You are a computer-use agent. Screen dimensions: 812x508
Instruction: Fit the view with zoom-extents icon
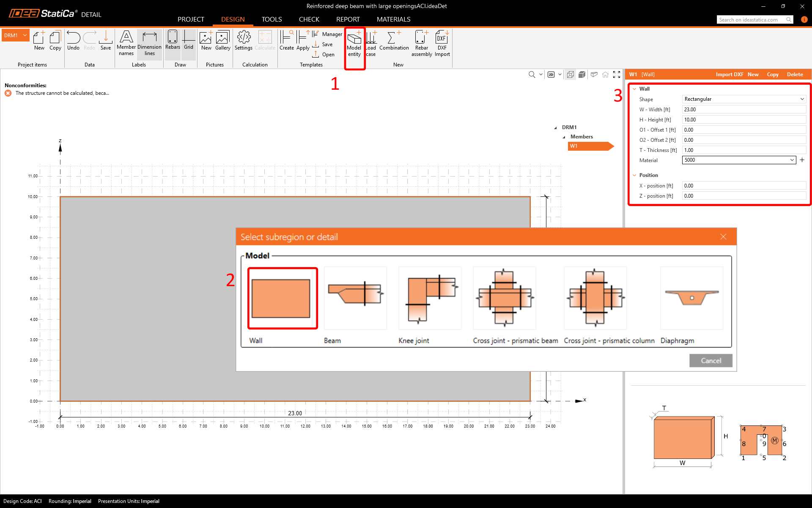click(x=617, y=75)
